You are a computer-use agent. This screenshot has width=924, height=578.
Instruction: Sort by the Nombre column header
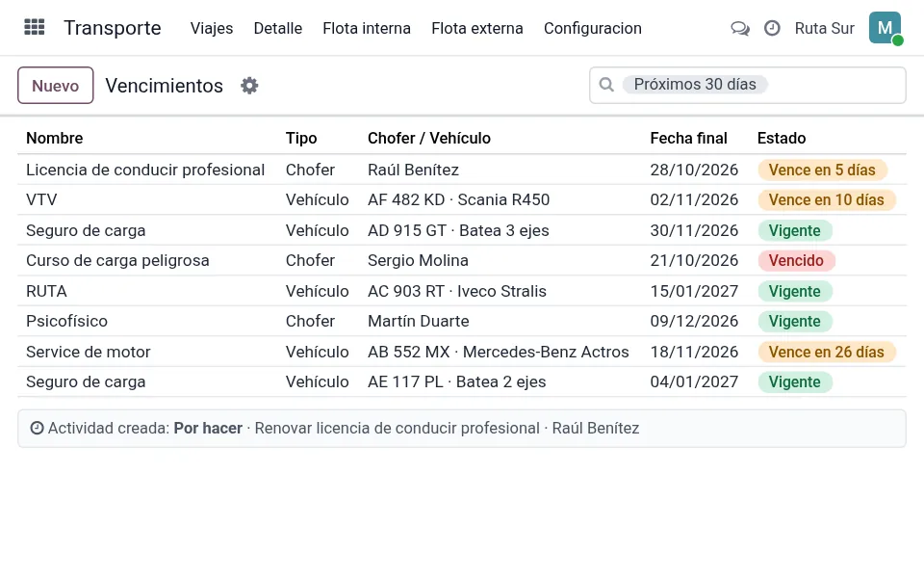coord(54,138)
